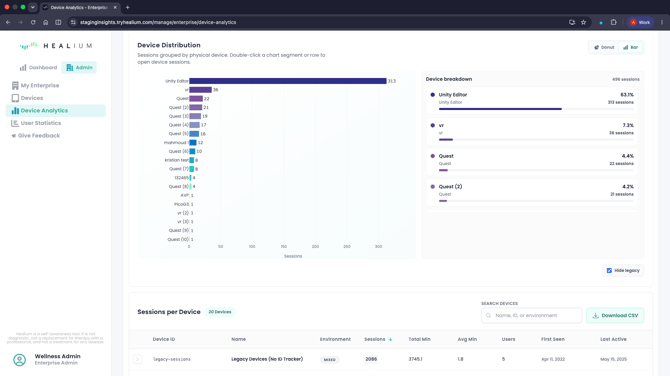Select Unity Editor breakdown card
This screenshot has height=376, width=670.
(532, 101)
